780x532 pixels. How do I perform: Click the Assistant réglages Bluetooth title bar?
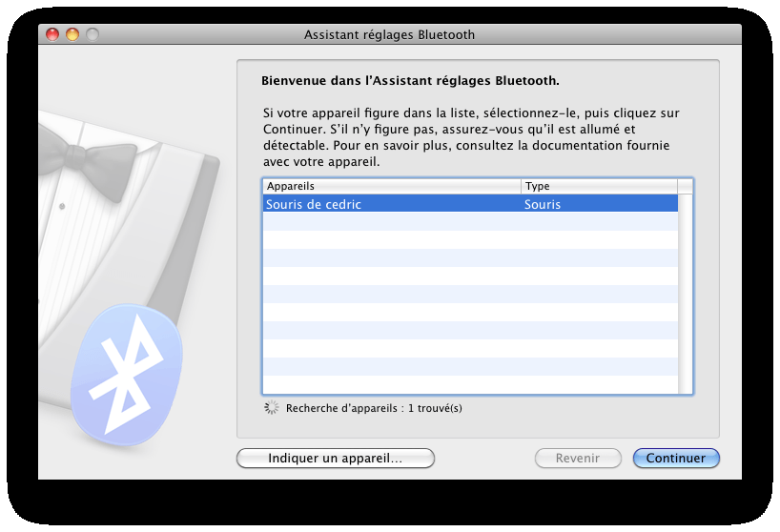[x=389, y=34]
